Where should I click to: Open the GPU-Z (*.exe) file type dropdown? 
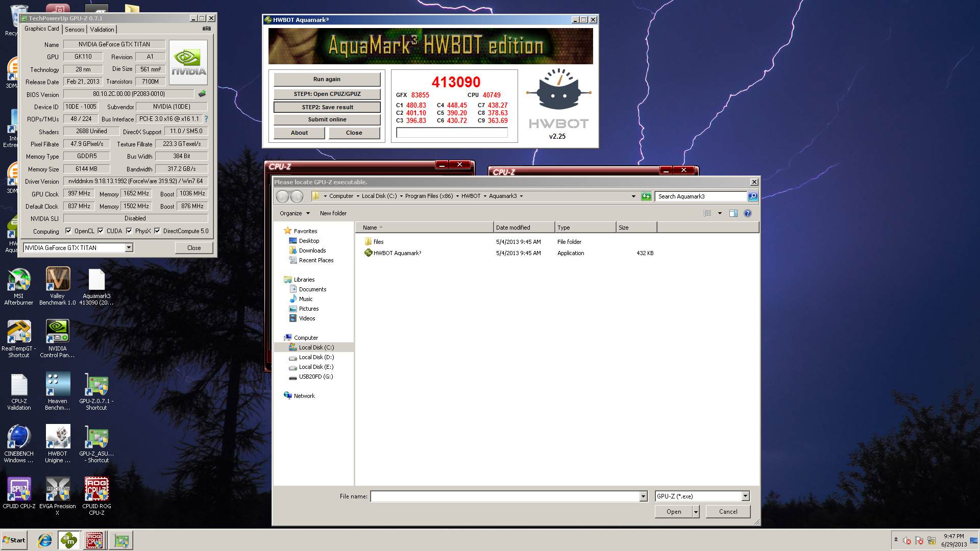(745, 496)
